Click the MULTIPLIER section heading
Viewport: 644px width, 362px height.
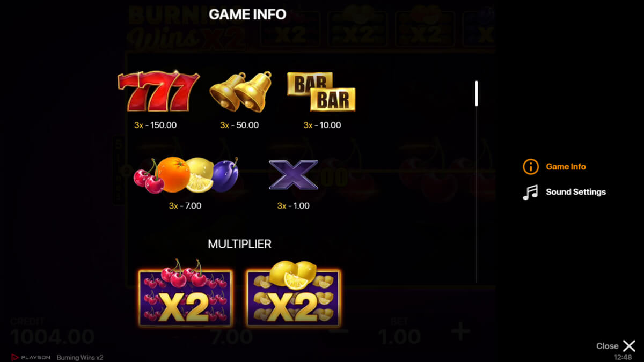[x=239, y=244]
